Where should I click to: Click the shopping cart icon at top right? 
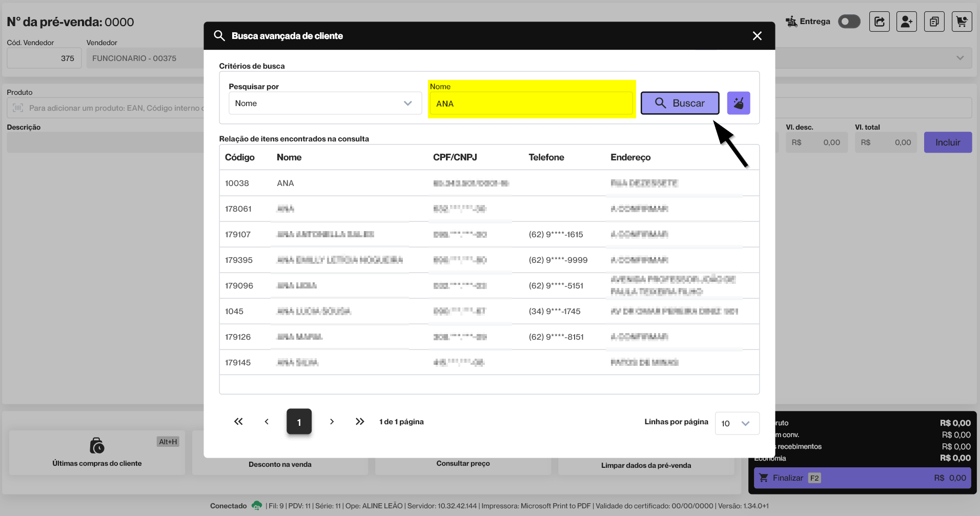tap(962, 22)
